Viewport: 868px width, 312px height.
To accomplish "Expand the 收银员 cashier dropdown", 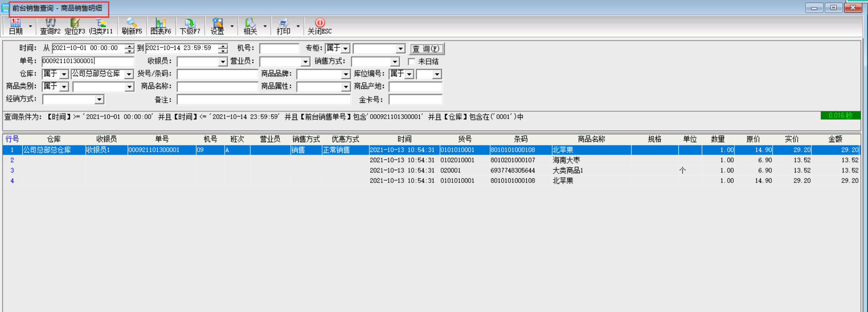I will click(x=222, y=62).
